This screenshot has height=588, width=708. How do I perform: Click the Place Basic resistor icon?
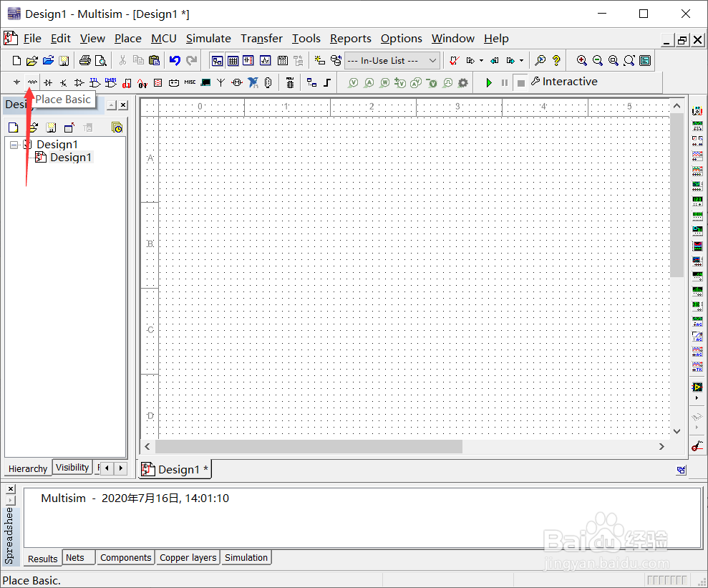point(32,82)
